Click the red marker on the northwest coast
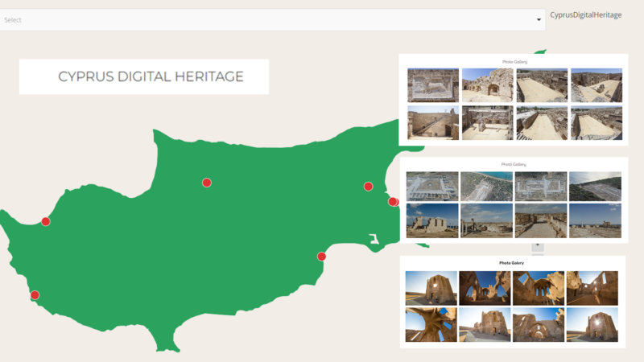Image resolution: width=644 pixels, height=362 pixels. 46,221
